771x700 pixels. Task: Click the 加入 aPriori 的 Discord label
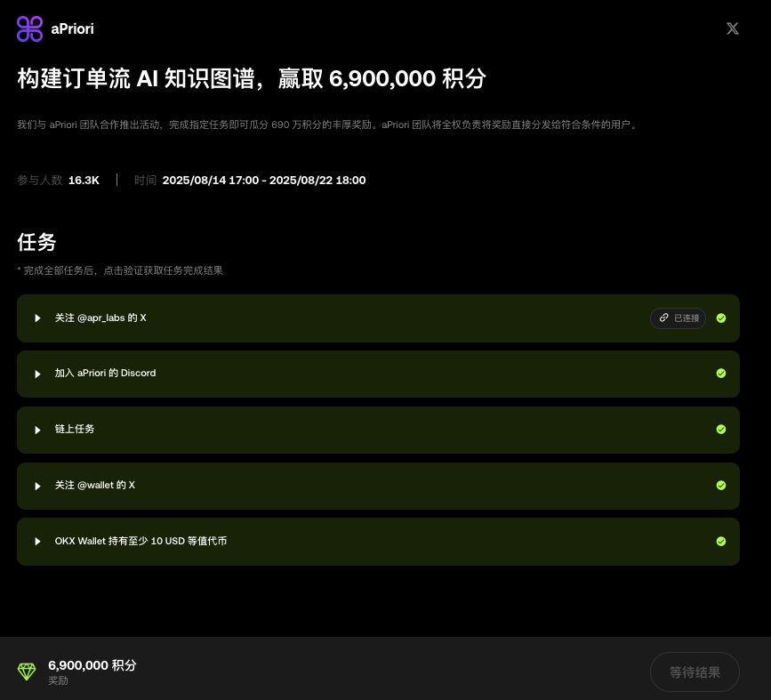[x=105, y=373]
